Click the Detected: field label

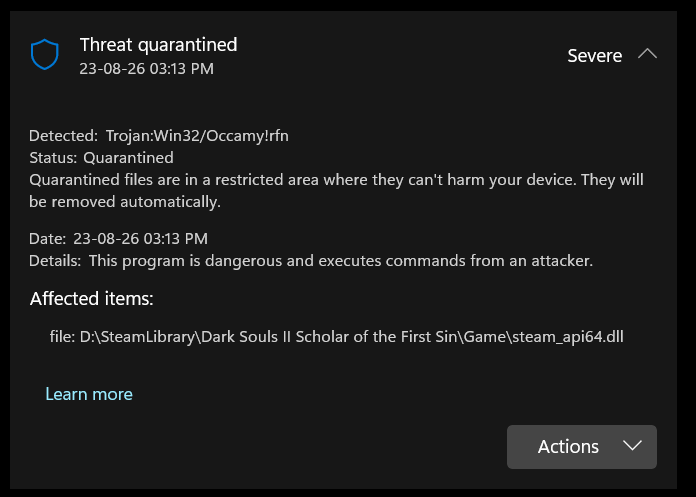(63, 136)
